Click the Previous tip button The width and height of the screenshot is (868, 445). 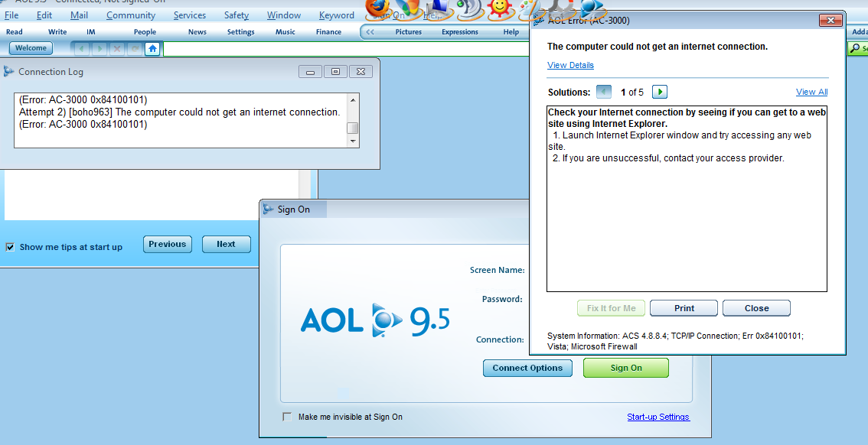click(x=167, y=244)
